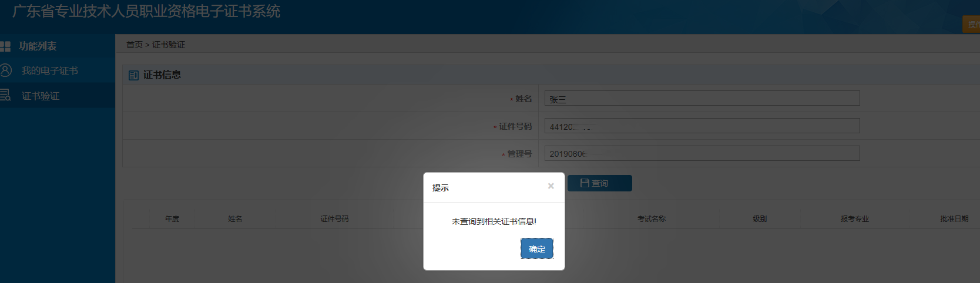Click the 证书信息 panel header icon
Image resolution: width=980 pixels, height=283 pixels.
coord(133,75)
